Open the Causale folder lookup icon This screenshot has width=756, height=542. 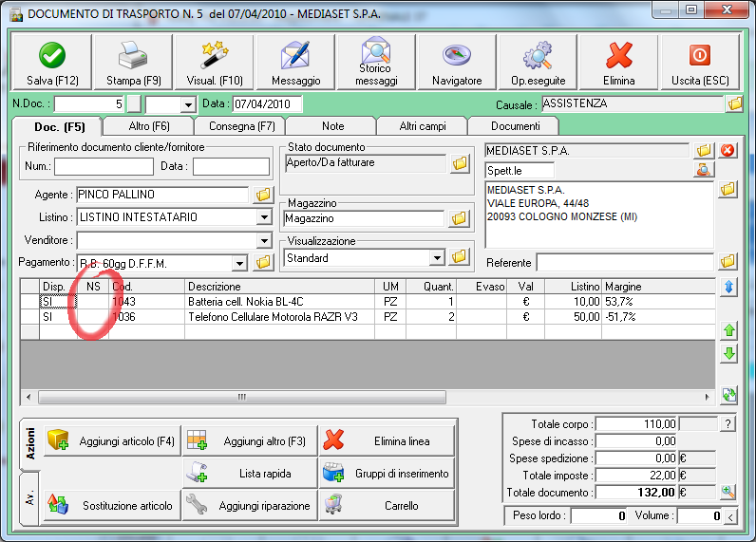735,103
